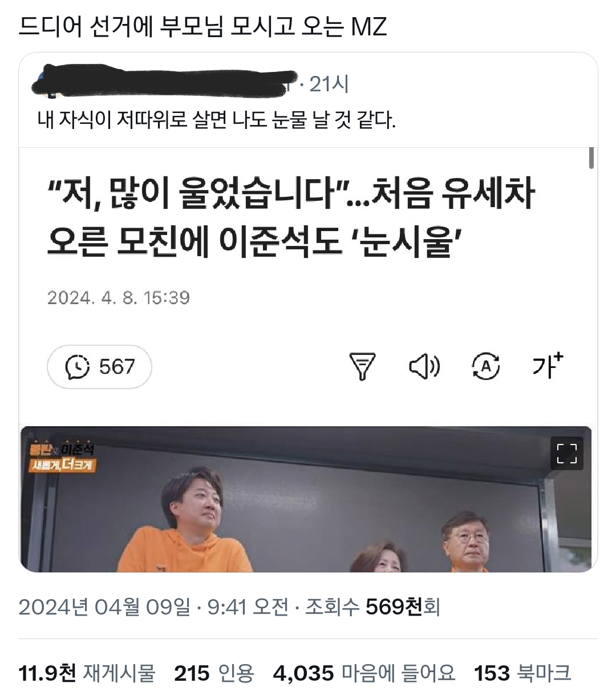Click the 2024. 4. 8. 15:39 article date
The image size is (616, 695).
pos(119,297)
